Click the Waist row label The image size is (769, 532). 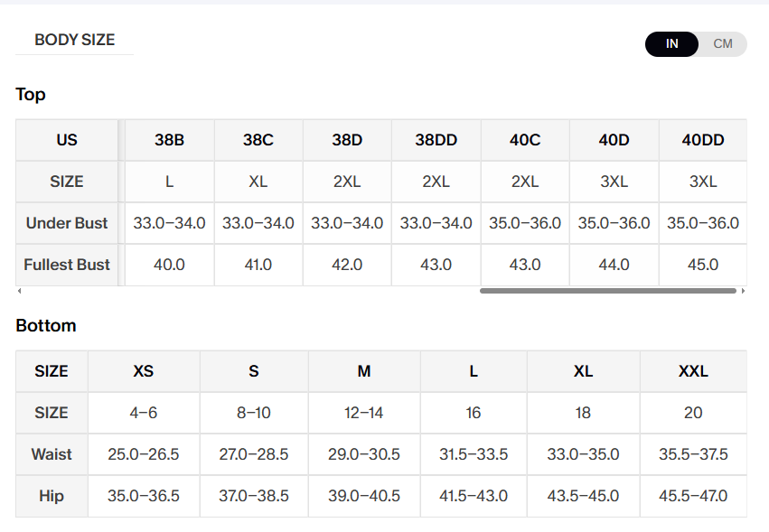click(52, 454)
